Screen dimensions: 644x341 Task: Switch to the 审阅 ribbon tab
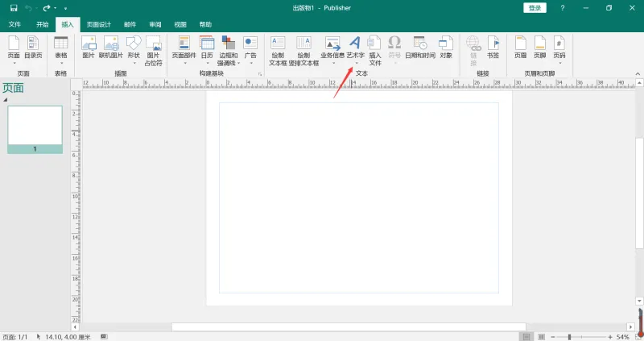pyautogui.click(x=155, y=24)
